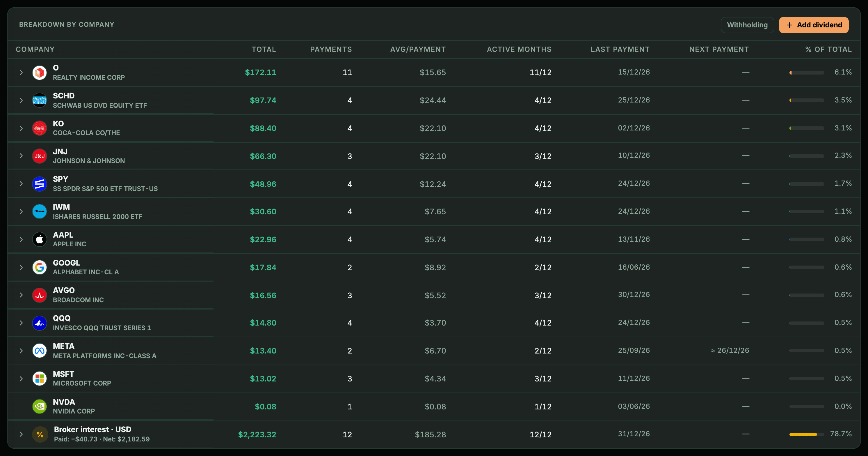868x456 pixels.
Task: Click AAPL last payment date 13/11/26
Action: 634,239
